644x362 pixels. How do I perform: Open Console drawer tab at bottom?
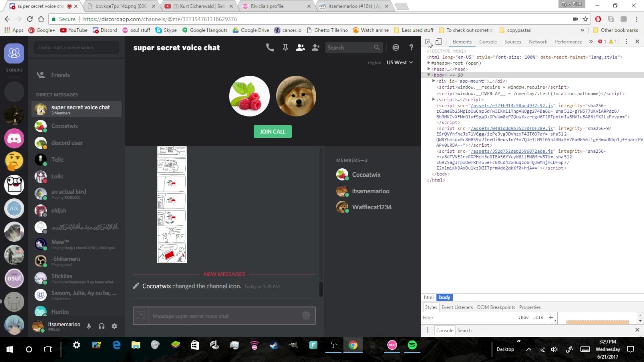(444, 330)
